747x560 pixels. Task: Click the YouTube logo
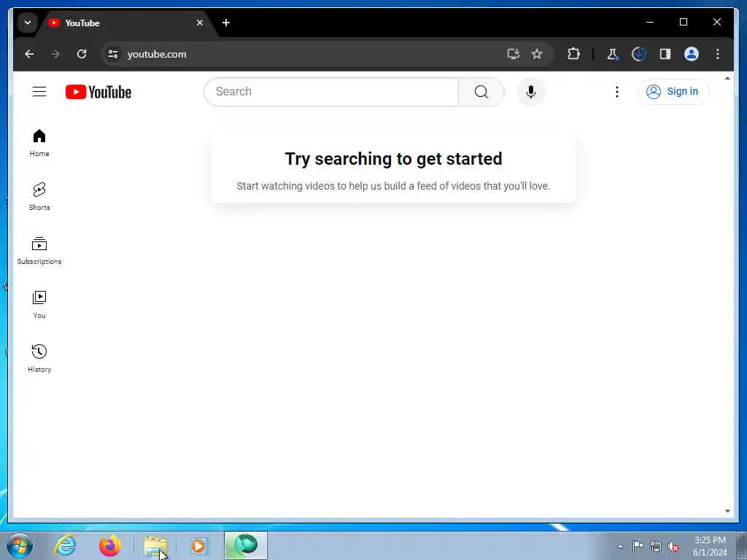pos(98,92)
